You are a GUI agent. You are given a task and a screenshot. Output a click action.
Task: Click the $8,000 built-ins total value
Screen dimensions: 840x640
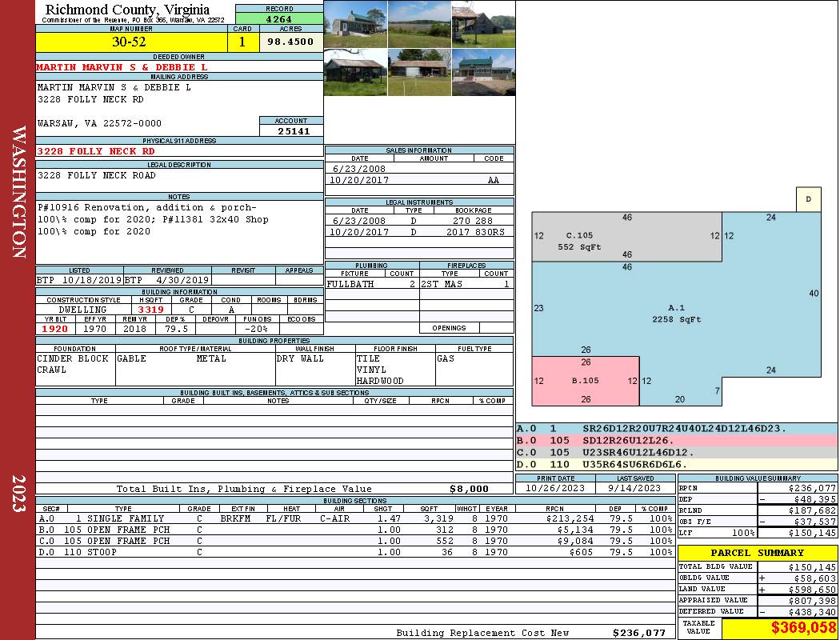[x=470, y=489]
